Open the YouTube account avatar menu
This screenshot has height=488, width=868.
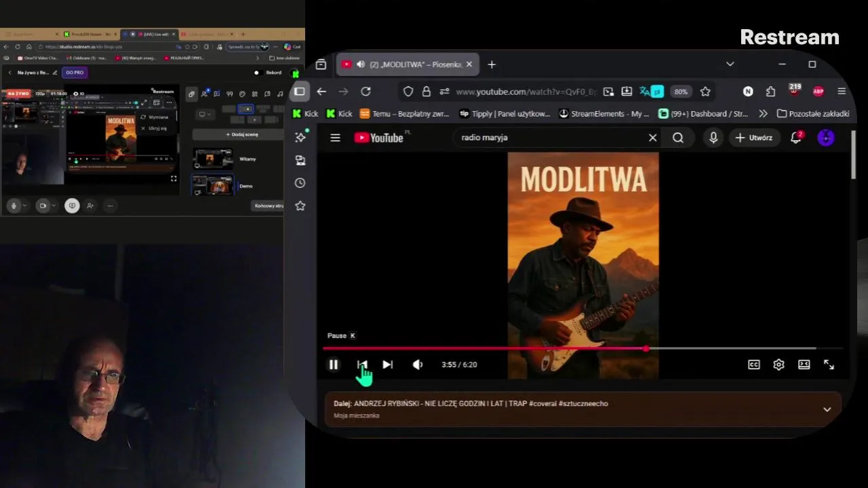coord(826,138)
